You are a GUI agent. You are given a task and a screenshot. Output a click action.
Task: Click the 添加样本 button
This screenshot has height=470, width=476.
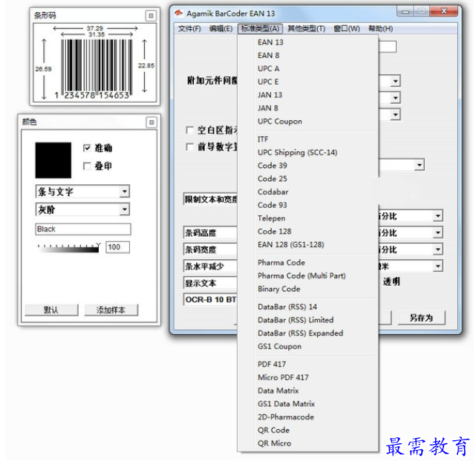tap(111, 310)
